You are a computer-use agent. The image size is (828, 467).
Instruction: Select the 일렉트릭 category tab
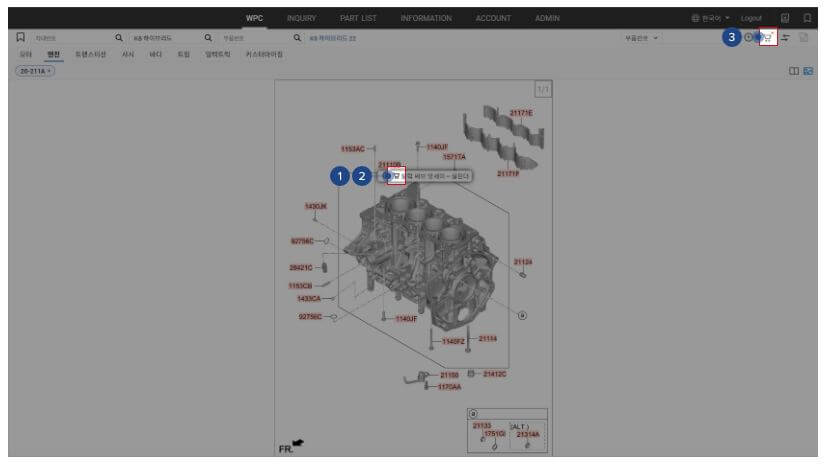pyautogui.click(x=218, y=54)
